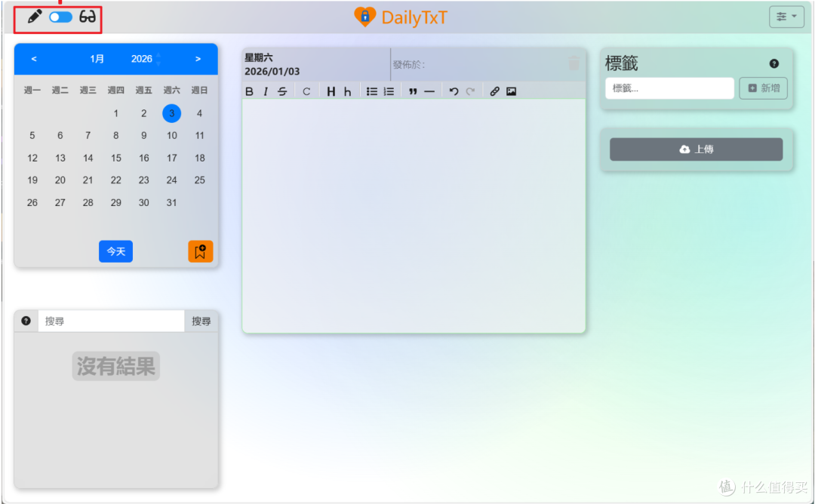
Task: Insert an image with picture icon
Action: 512,91
